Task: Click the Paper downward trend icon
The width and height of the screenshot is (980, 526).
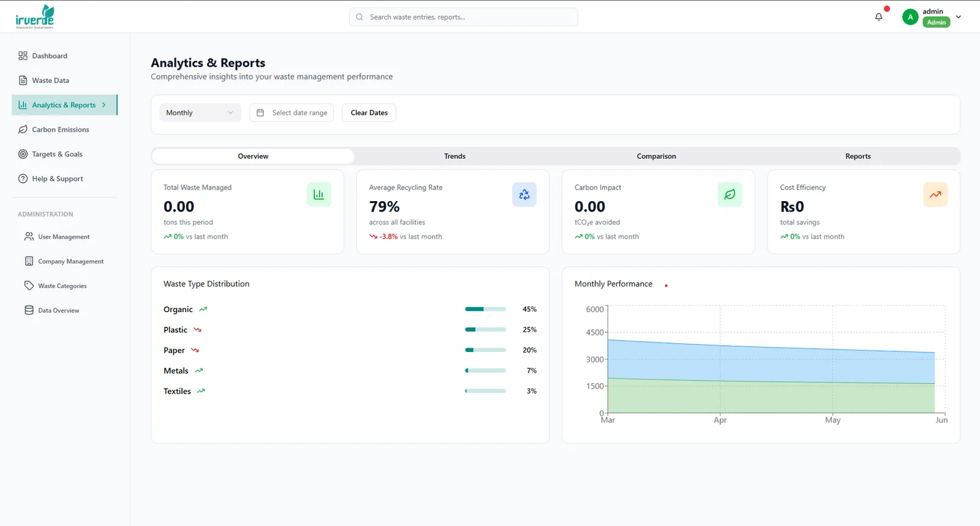Action: (195, 351)
